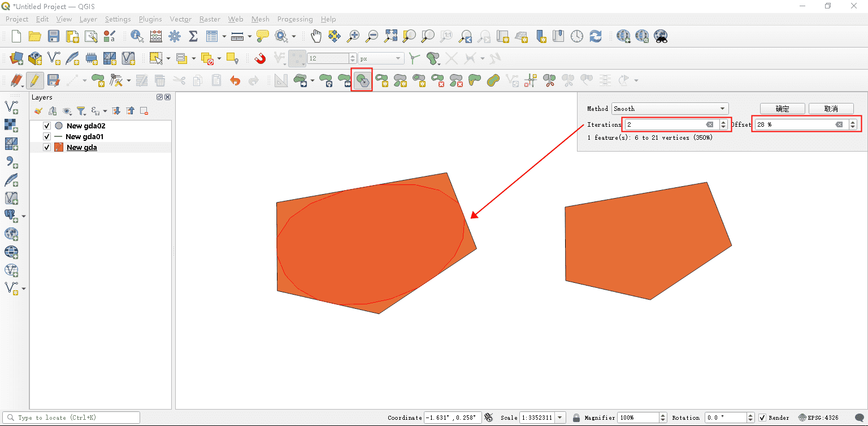Image resolution: width=868 pixels, height=426 pixels.
Task: Increase the Iterations value with the up arrow
Action: click(x=723, y=122)
